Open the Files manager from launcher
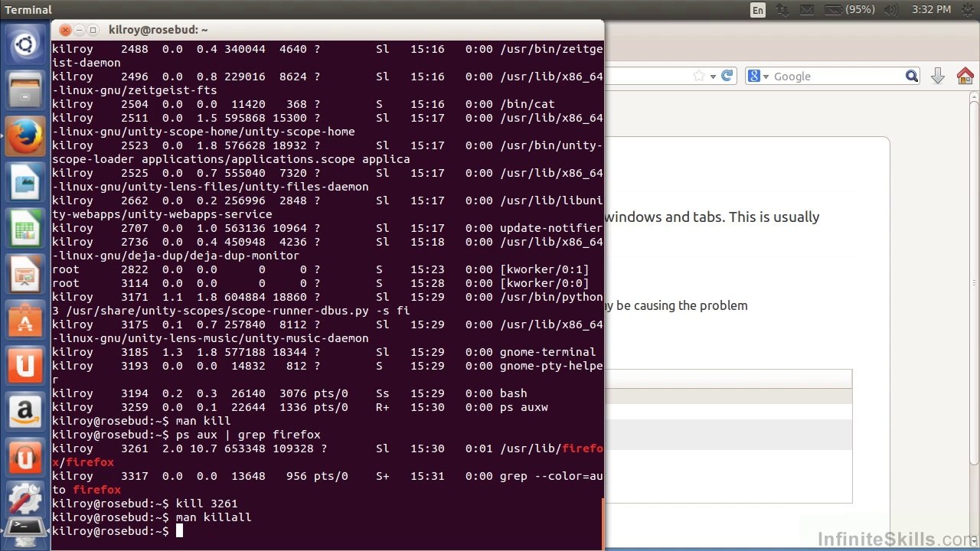This screenshot has height=551, width=980. click(25, 90)
